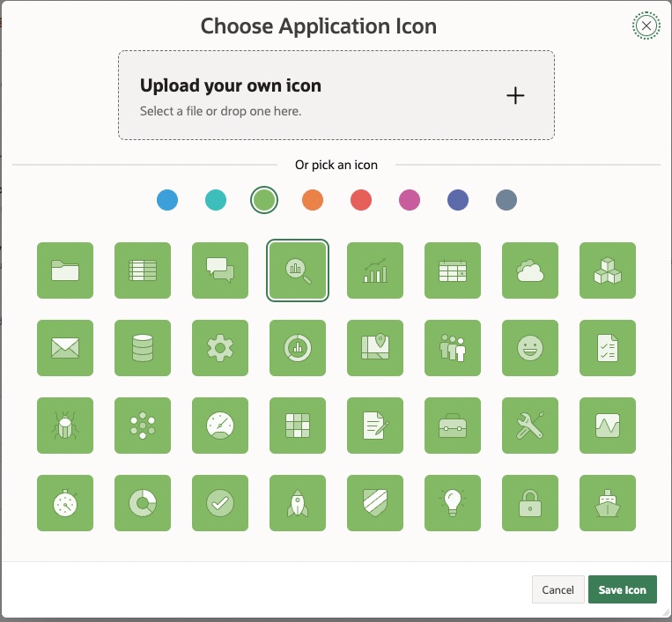Open the upload your own icon dropzone

click(x=336, y=95)
